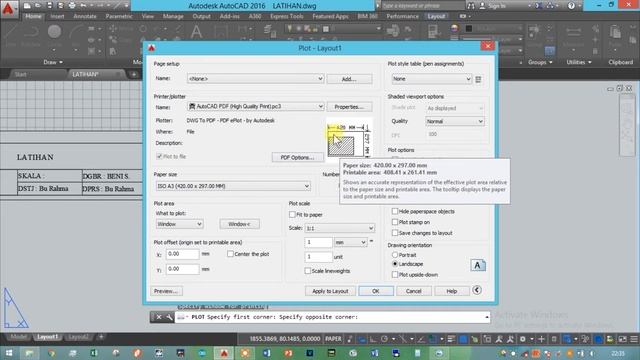Open the status bar customization menu icon
This screenshot has height=360, width=640.
pos(633,339)
